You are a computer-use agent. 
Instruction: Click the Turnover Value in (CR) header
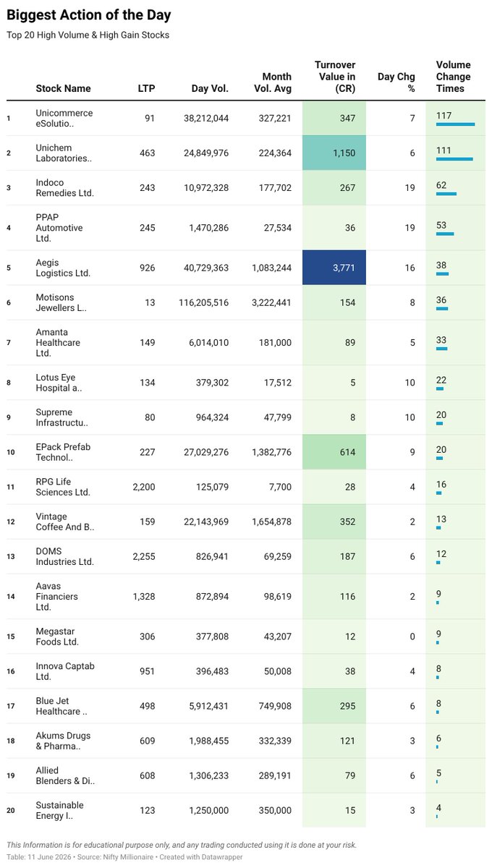click(335, 77)
